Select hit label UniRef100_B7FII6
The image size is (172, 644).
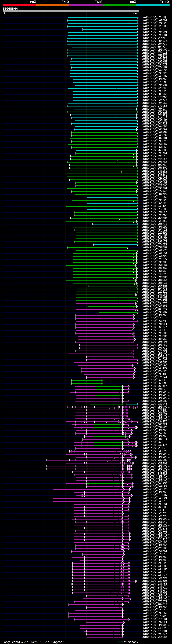click(154, 29)
